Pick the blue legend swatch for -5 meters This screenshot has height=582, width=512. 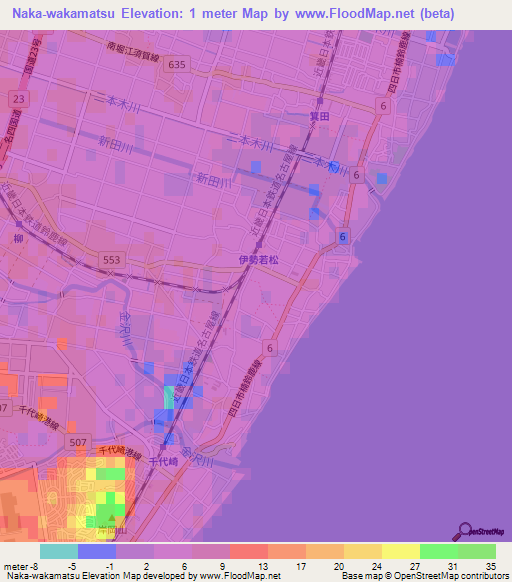point(97,551)
